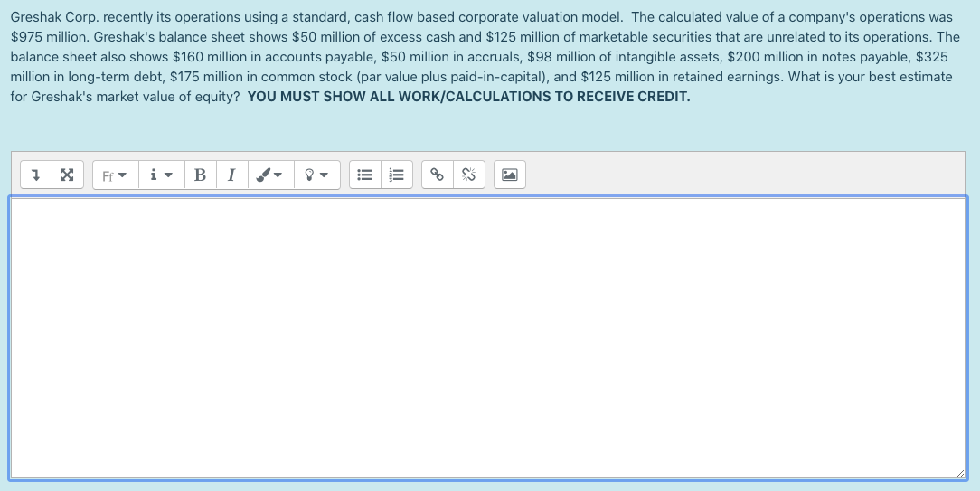The height and width of the screenshot is (491, 980).
Task: Open the paragraph styles dropdown
Action: (161, 175)
